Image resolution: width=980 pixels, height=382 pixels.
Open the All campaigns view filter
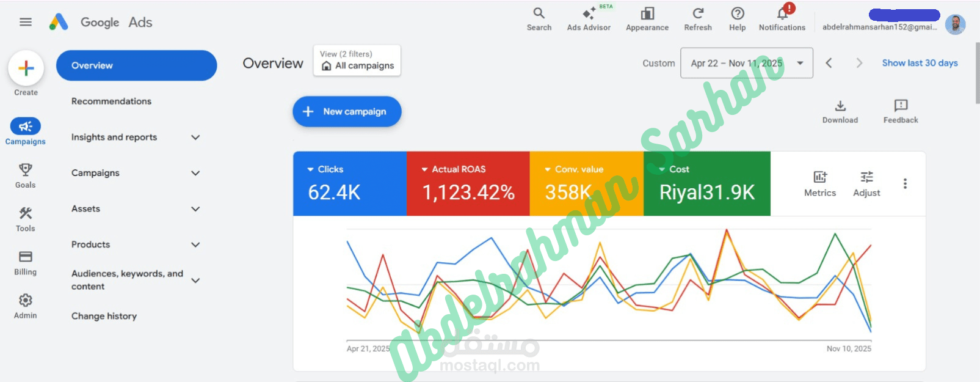click(357, 60)
